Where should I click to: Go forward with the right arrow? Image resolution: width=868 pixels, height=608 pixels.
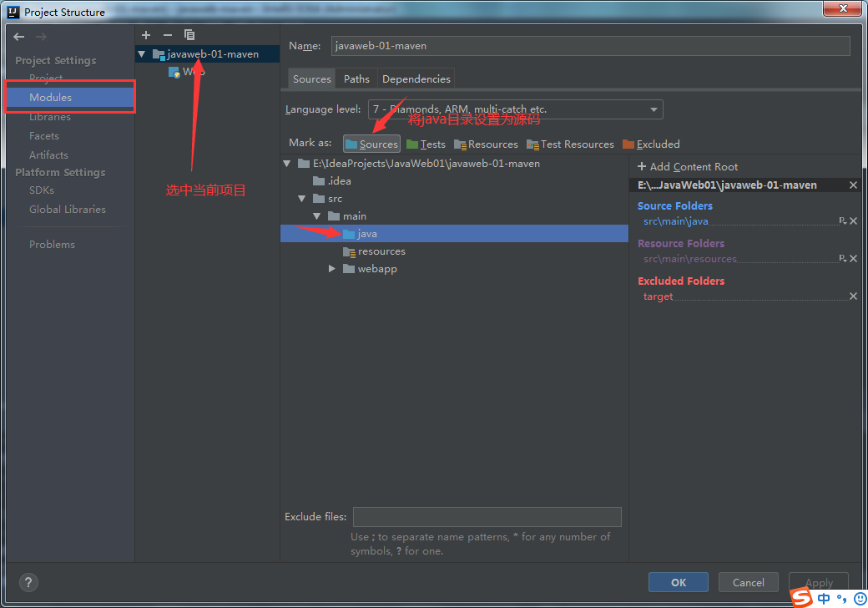pyautogui.click(x=41, y=37)
